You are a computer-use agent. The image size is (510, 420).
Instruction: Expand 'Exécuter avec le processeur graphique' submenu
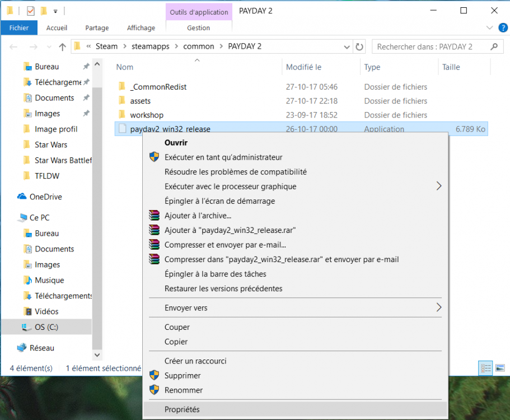pyautogui.click(x=438, y=186)
